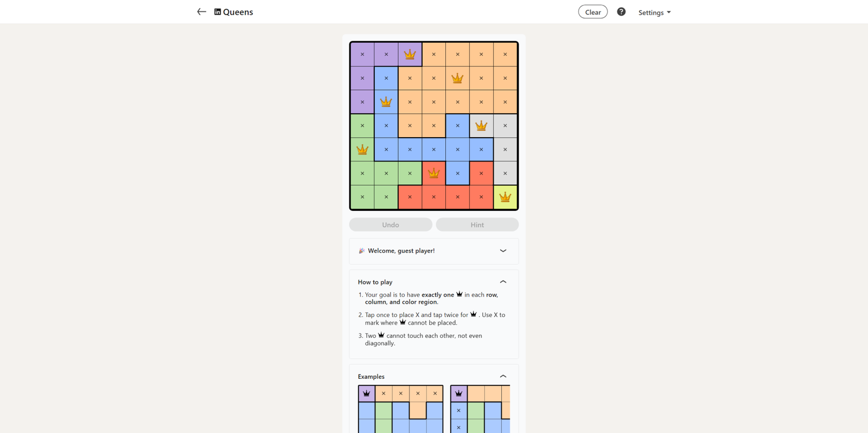Click the Undo button
This screenshot has width=868, height=433.
coord(391,225)
